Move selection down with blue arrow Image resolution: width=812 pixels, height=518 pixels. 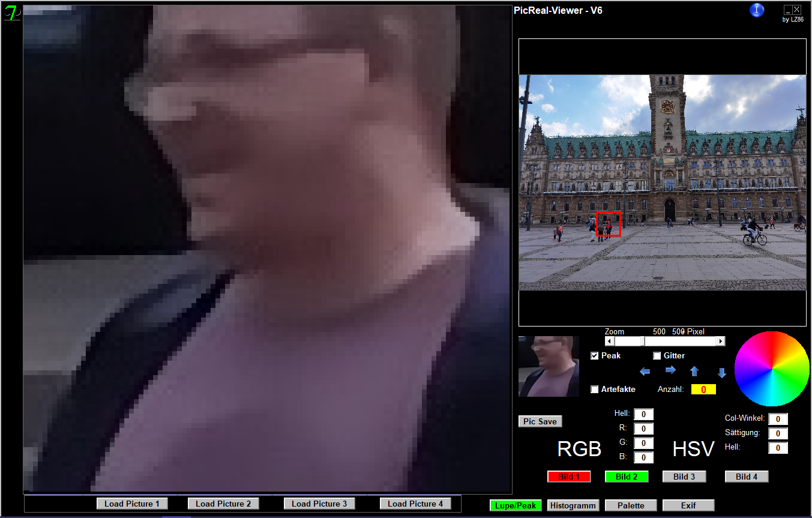pos(722,373)
